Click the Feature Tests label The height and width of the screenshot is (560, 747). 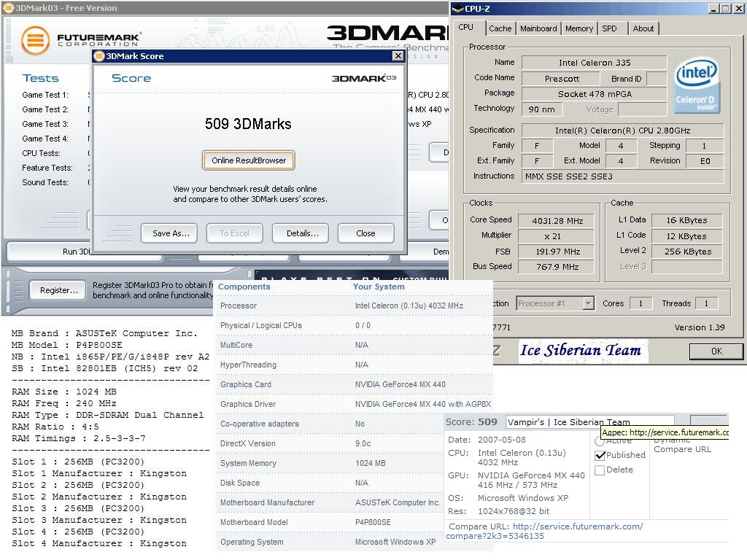click(47, 168)
